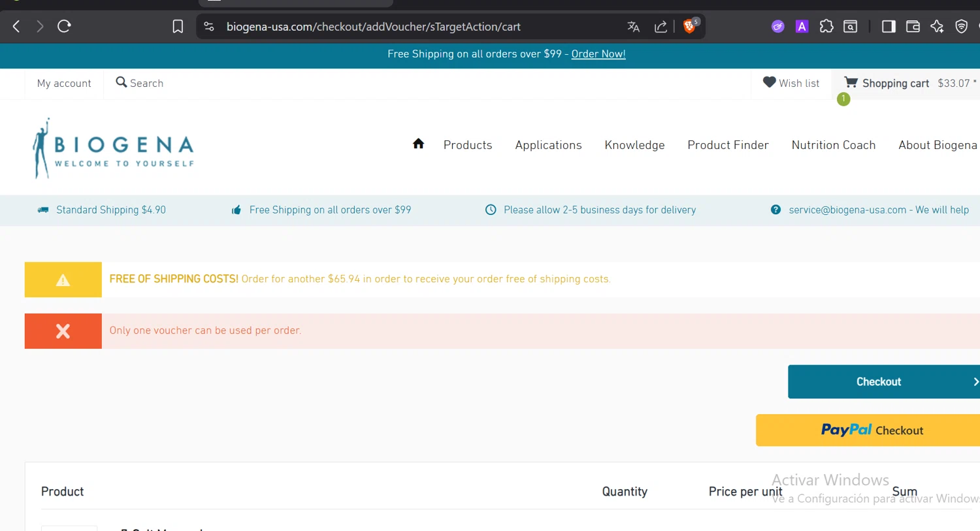Click the Biogena logo
Screen dimensions: 980x531
click(x=114, y=148)
